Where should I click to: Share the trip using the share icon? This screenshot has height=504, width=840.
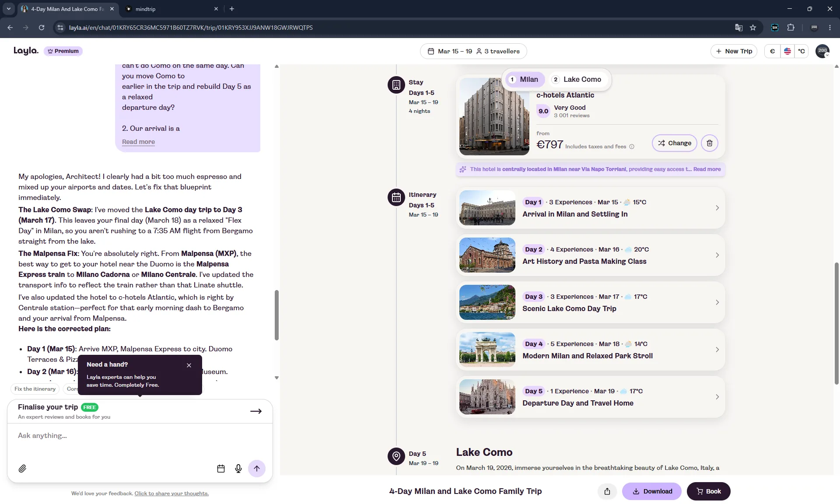607,491
